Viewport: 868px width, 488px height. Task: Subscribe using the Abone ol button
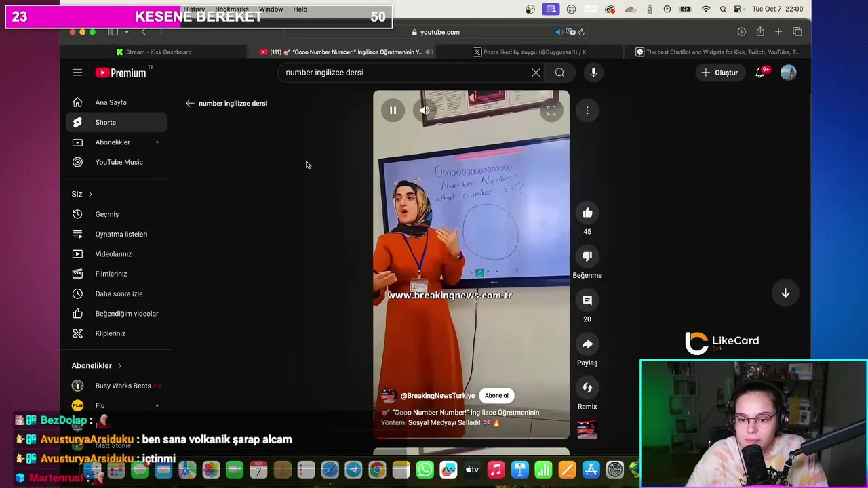(496, 396)
